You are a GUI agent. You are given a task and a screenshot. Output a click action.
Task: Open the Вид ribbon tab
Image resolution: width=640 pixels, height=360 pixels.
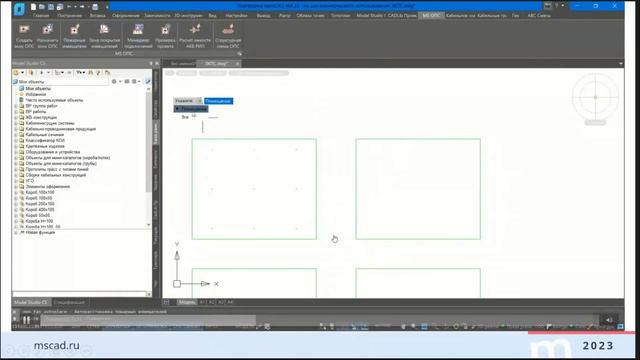coord(213,16)
